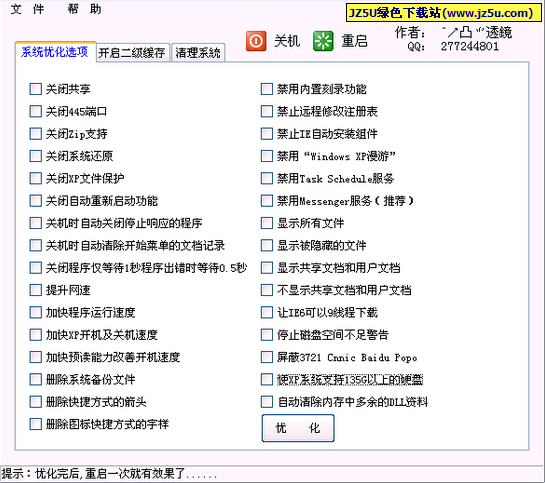Check 禁止IE自动安装组件
This screenshot has height=483, width=545.
pyautogui.click(x=267, y=134)
